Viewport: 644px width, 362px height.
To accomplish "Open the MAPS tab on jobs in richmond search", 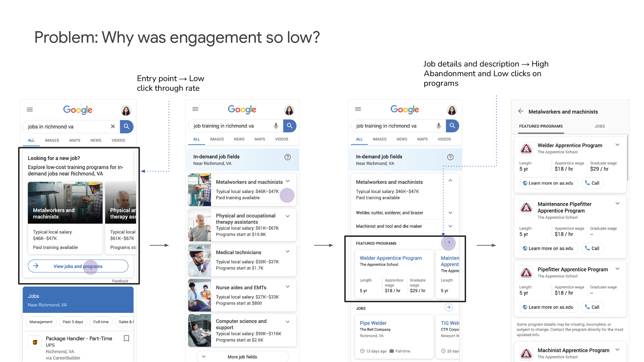I will point(74,140).
